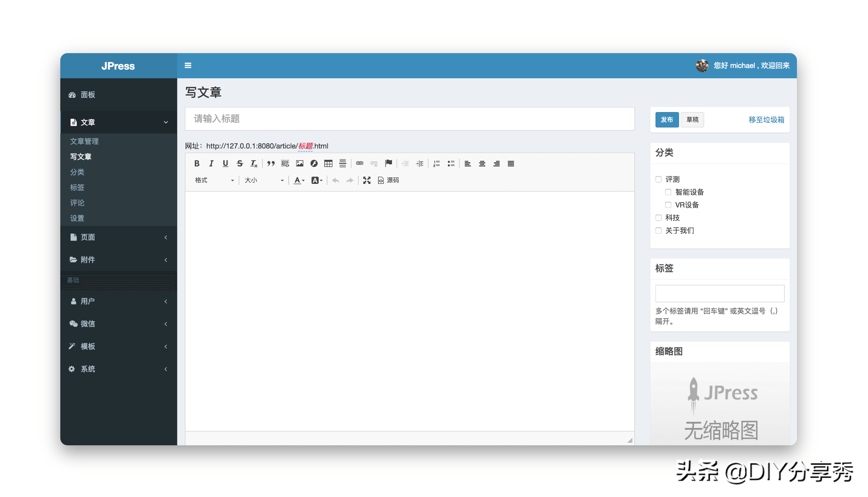The image size is (868, 497).
Task: Click the 标签 tags input box
Action: pyautogui.click(x=720, y=293)
